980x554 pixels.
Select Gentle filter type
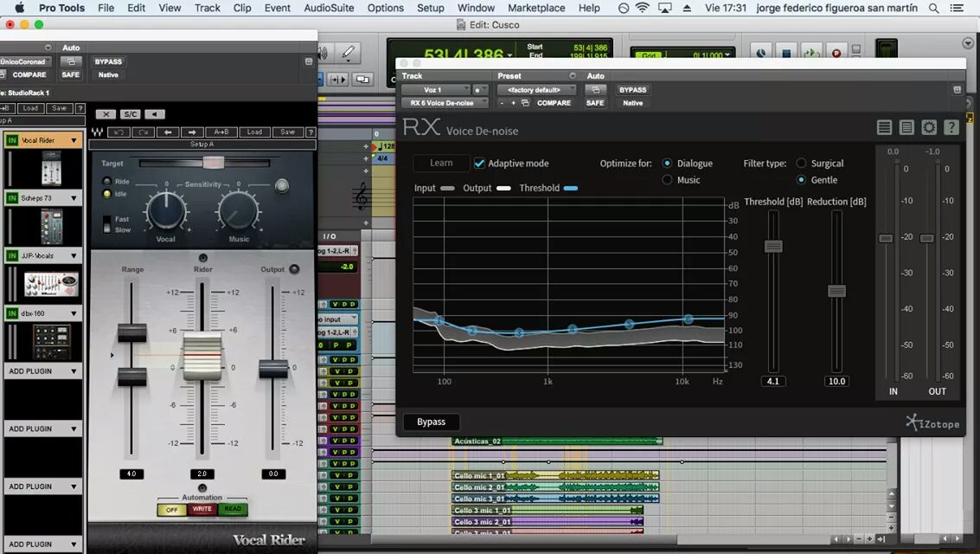coord(801,179)
